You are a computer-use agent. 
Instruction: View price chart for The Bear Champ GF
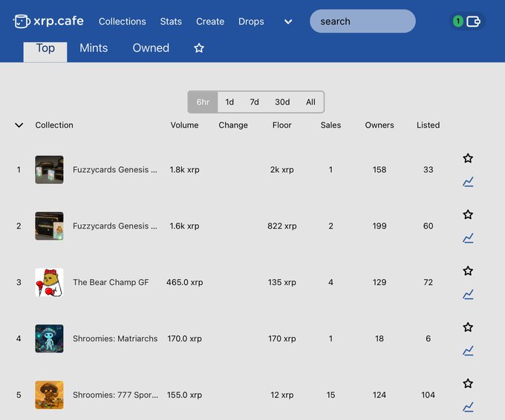pos(468,294)
